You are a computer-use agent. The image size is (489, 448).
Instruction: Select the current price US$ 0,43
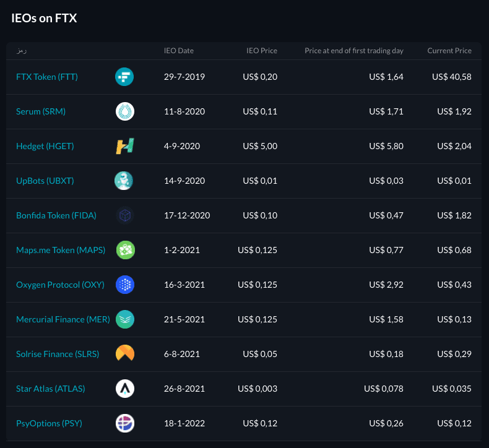pos(454,284)
